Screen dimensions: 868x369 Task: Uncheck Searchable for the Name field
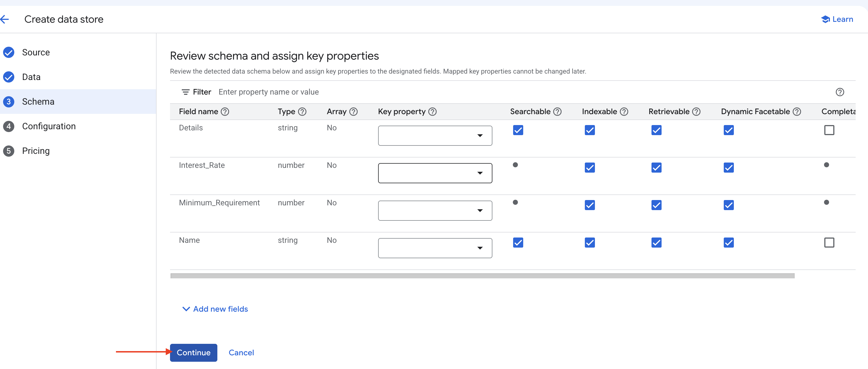[x=518, y=242]
